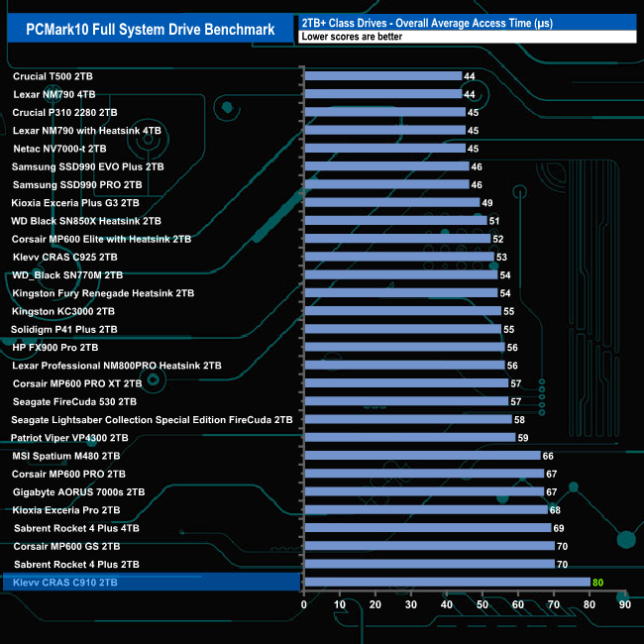Select 'Lexar Professional NM800PRO Heatsink 2TB' label
The width and height of the screenshot is (644, 644).
(117, 366)
